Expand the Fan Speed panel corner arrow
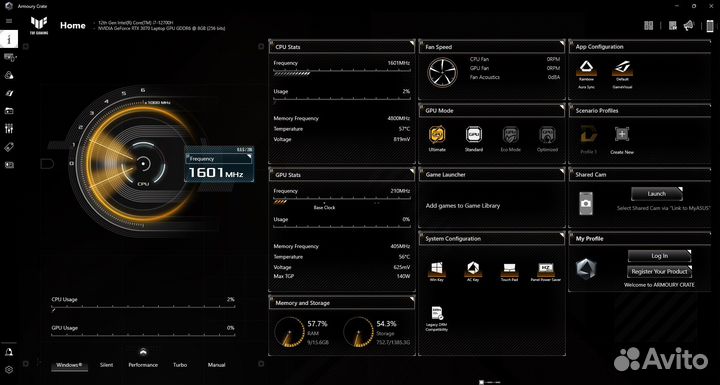This screenshot has height=385, width=720. (x=562, y=43)
